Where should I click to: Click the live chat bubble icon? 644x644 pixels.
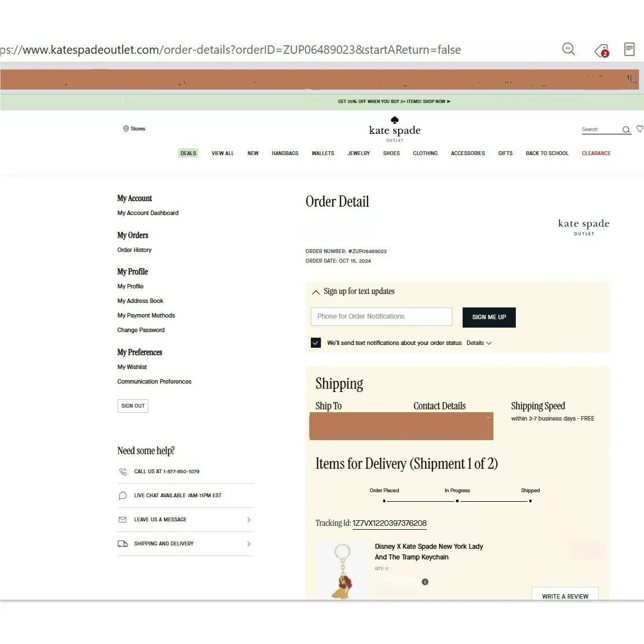(x=123, y=496)
